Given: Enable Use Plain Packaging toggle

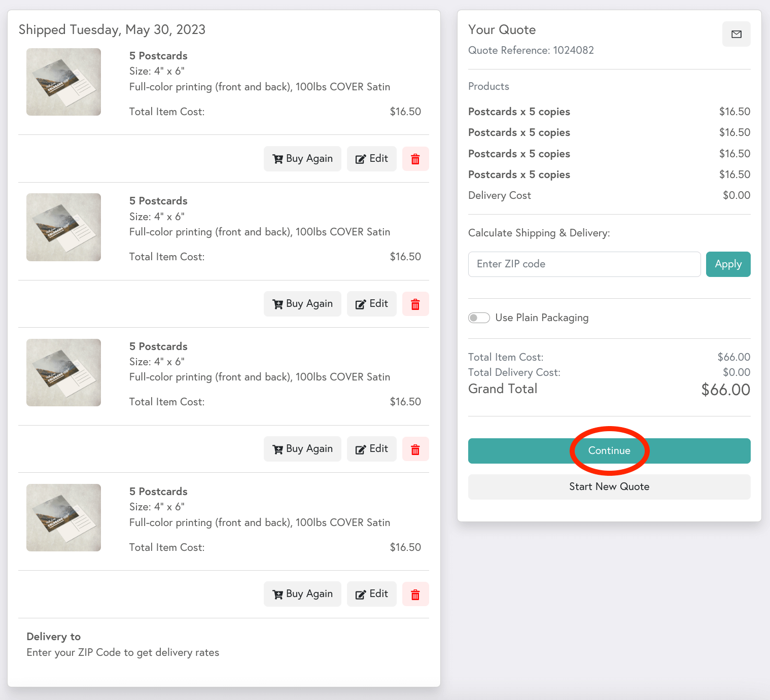Looking at the screenshot, I should coord(479,318).
